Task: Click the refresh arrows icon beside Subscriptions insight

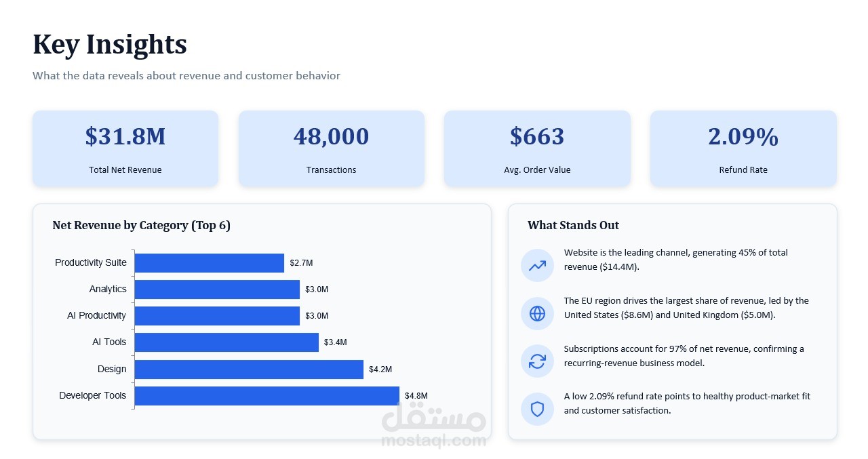Action: coord(537,361)
